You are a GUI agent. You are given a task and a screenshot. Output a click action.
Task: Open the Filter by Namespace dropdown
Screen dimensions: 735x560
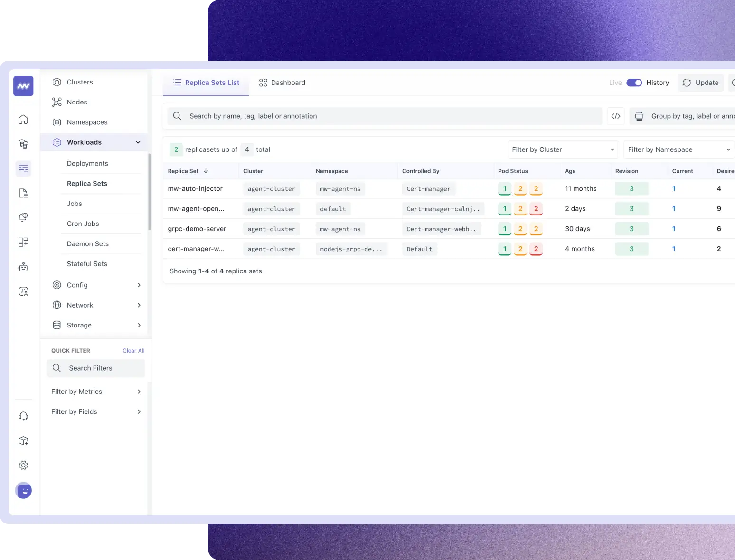(x=678, y=149)
